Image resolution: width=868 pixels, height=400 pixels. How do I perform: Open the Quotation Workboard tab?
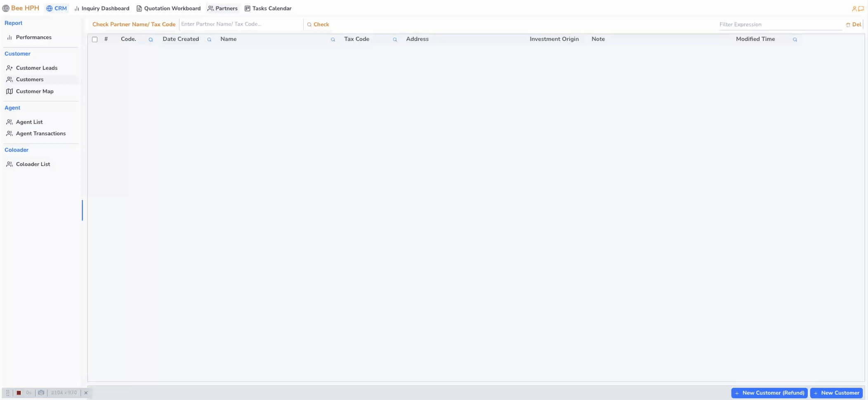(168, 8)
